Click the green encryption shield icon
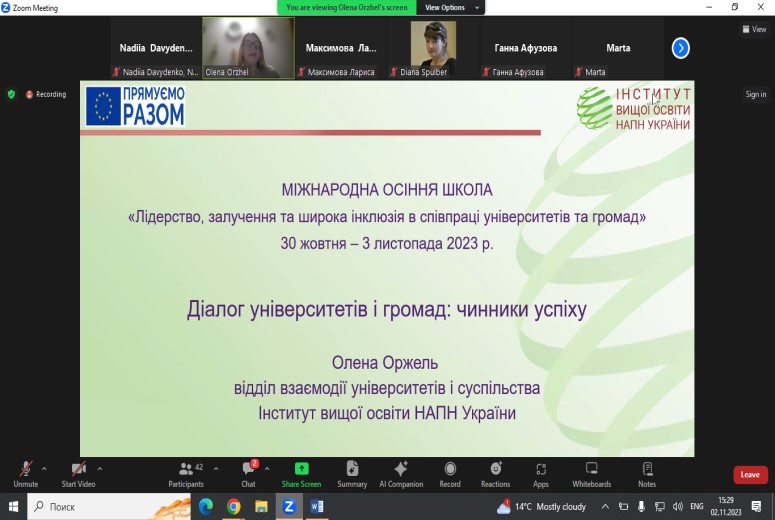The height and width of the screenshot is (520, 775). click(x=11, y=94)
